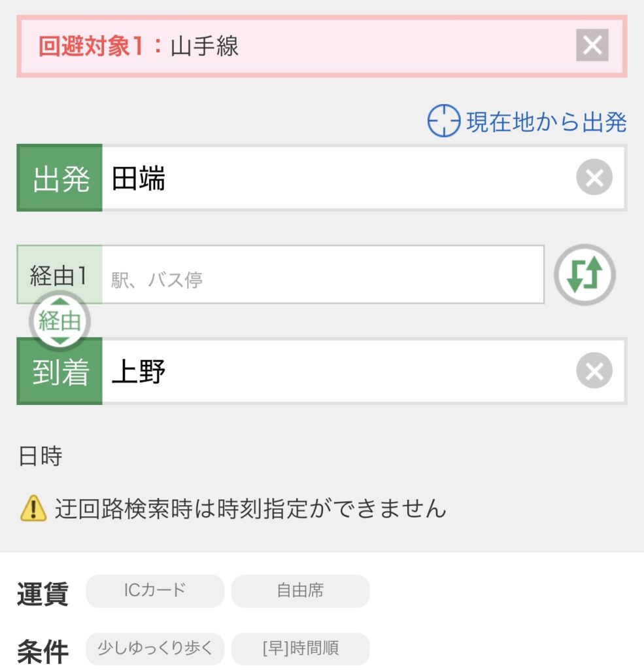
Task: Edit the 到着 station field showing 上野
Action: pos(364,371)
